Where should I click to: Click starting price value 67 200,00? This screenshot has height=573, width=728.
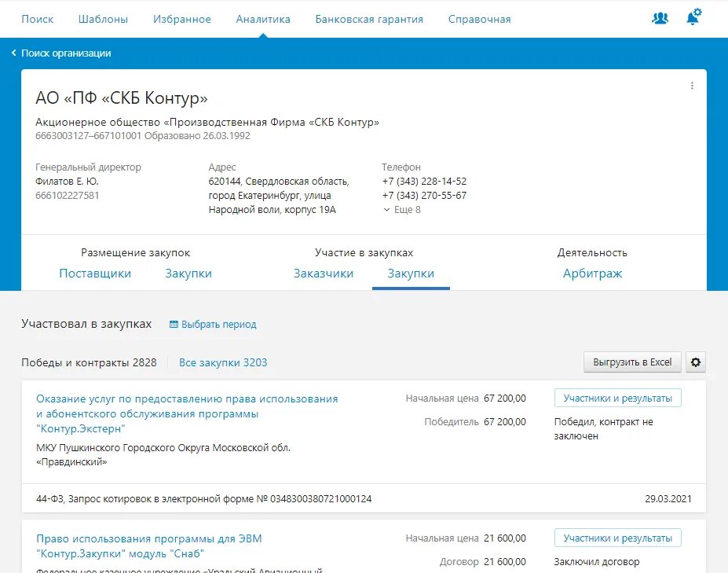505,399
